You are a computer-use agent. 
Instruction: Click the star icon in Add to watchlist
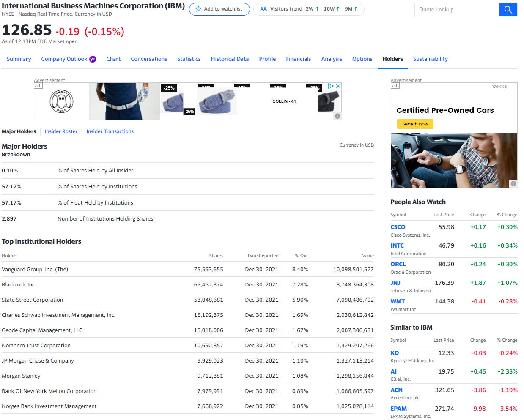point(198,9)
